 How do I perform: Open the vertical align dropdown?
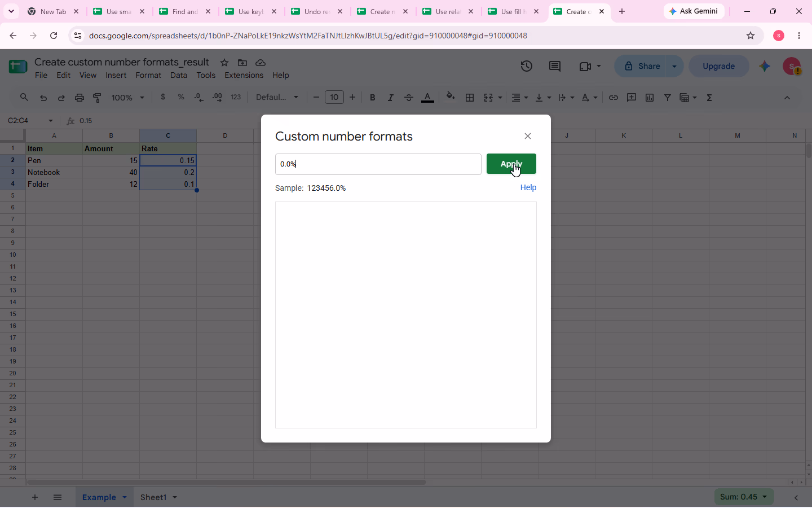pos(543,98)
